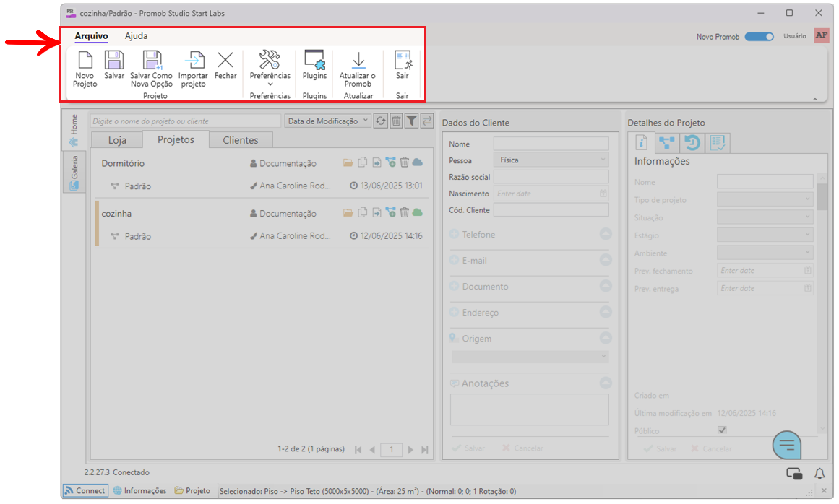The width and height of the screenshot is (839, 504).
Task: Click the copy icon in cozinha row
Action: click(x=362, y=212)
